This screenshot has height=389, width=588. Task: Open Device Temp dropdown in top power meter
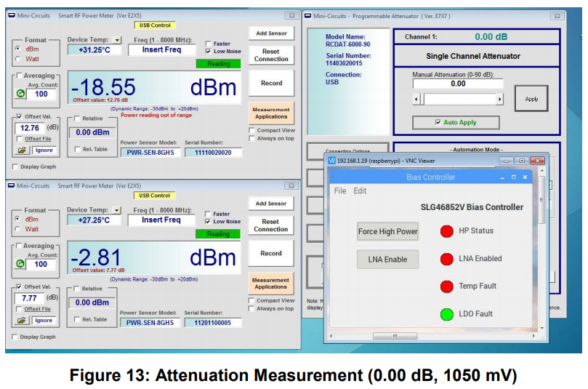[x=117, y=40]
